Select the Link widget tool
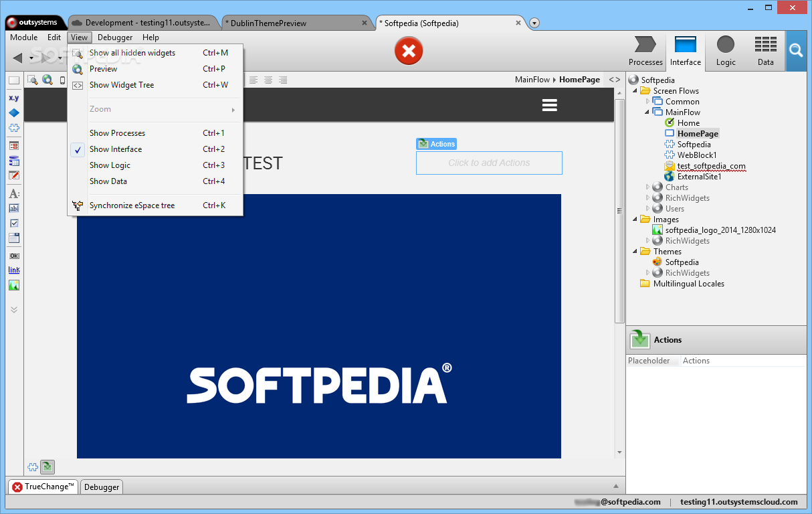 13,270
